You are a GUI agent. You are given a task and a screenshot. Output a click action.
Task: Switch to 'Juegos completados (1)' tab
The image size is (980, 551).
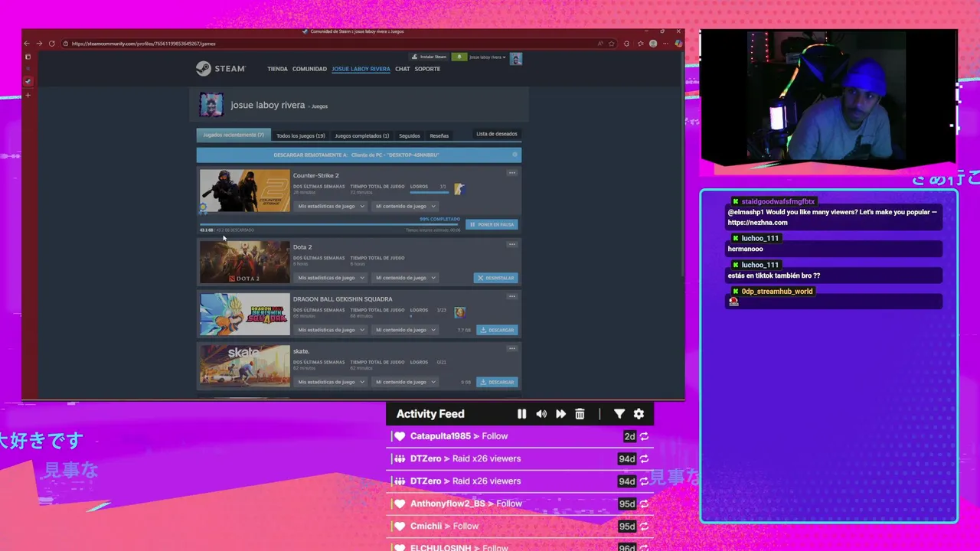click(362, 135)
